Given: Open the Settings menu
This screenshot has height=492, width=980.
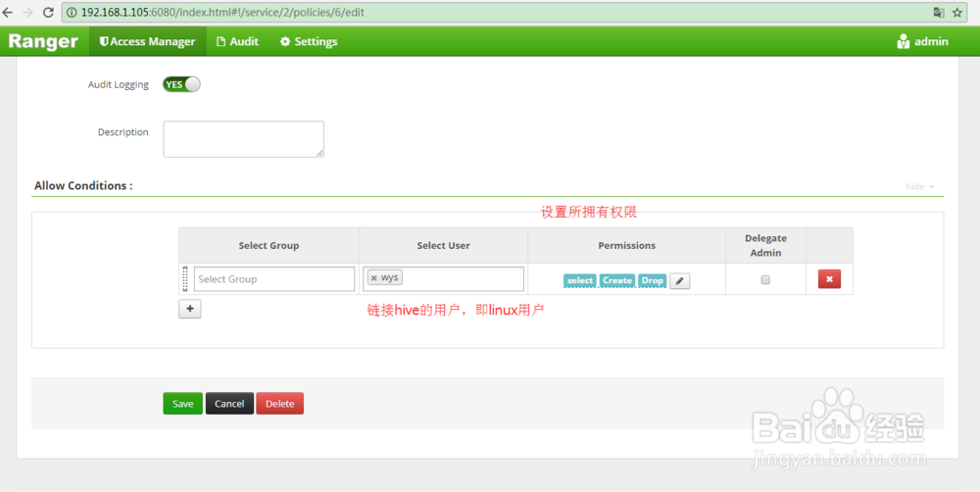Looking at the screenshot, I should point(309,41).
